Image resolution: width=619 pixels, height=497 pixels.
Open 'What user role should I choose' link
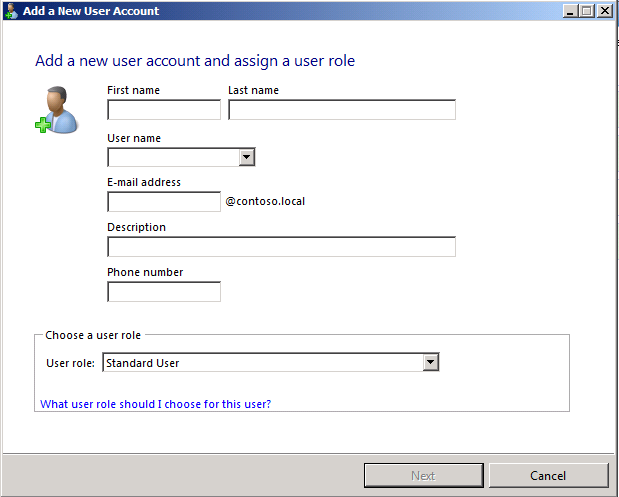pyautogui.click(x=155, y=404)
